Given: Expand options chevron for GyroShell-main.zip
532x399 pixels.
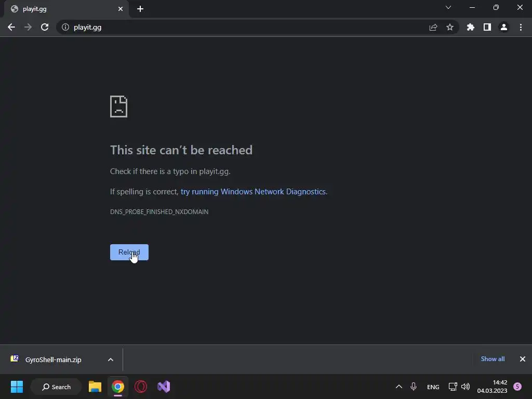Looking at the screenshot, I should point(111,360).
